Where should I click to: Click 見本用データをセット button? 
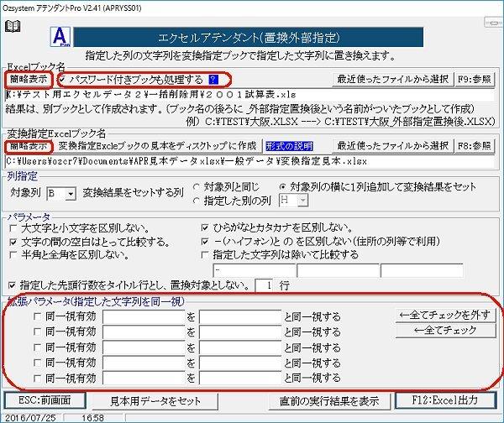pyautogui.click(x=155, y=400)
